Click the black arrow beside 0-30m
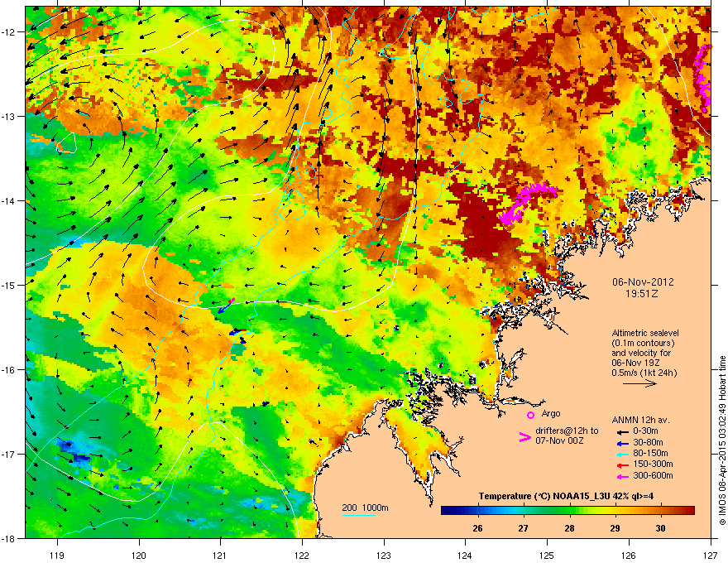728x563 pixels. tap(622, 431)
